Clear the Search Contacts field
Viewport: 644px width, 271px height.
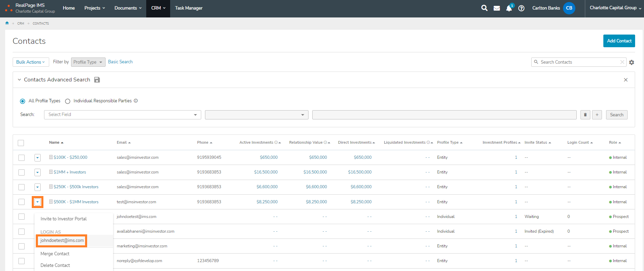tap(622, 62)
